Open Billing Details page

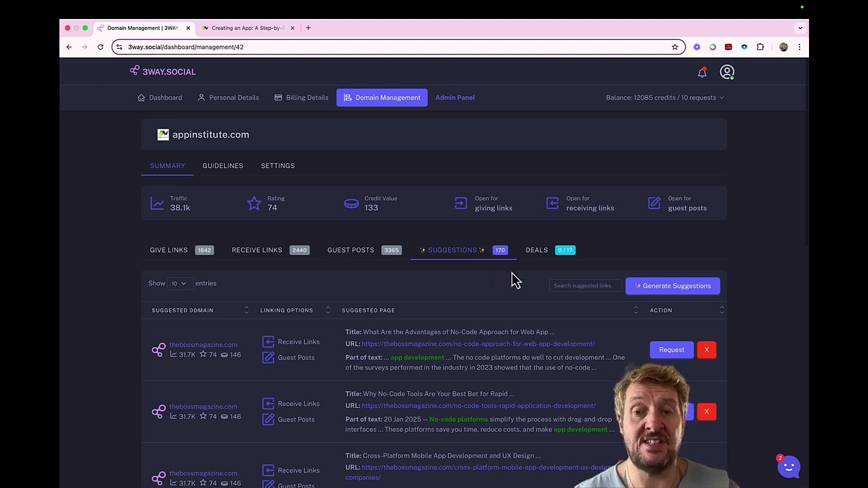pos(301,98)
